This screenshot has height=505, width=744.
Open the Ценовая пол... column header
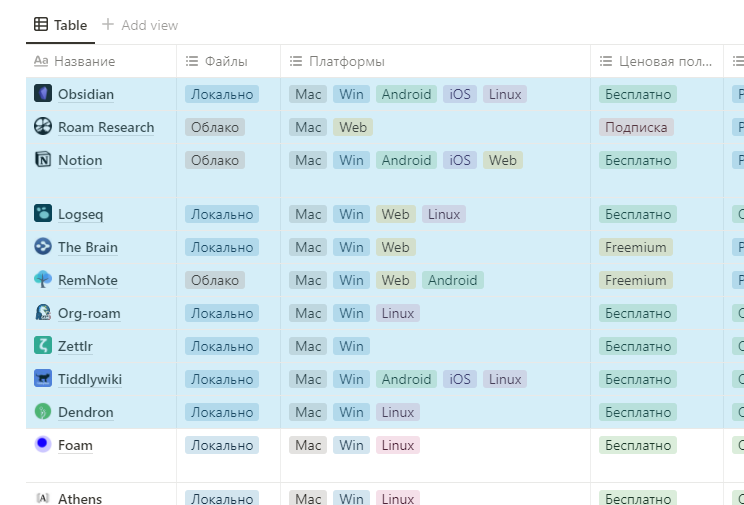(x=657, y=61)
